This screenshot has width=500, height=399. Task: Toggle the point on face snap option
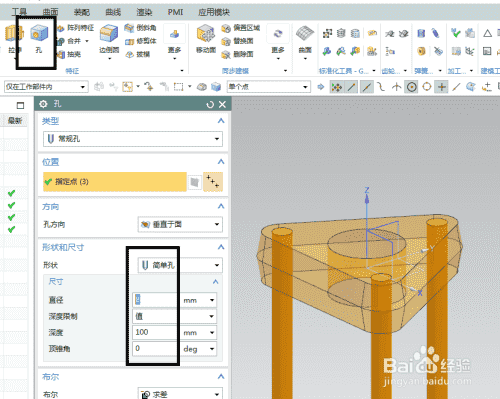click(471, 87)
